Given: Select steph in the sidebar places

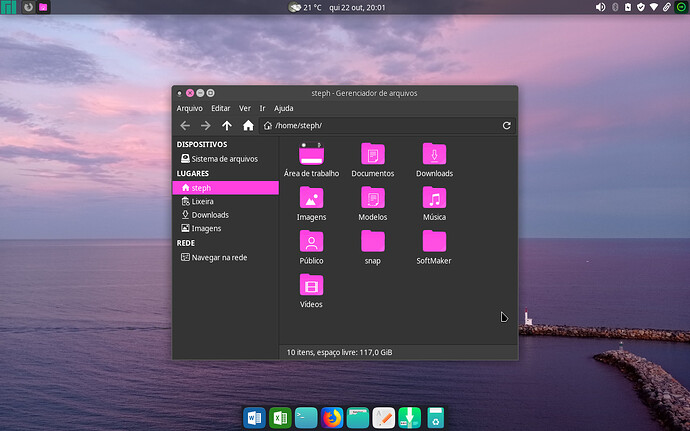Looking at the screenshot, I should (225, 188).
